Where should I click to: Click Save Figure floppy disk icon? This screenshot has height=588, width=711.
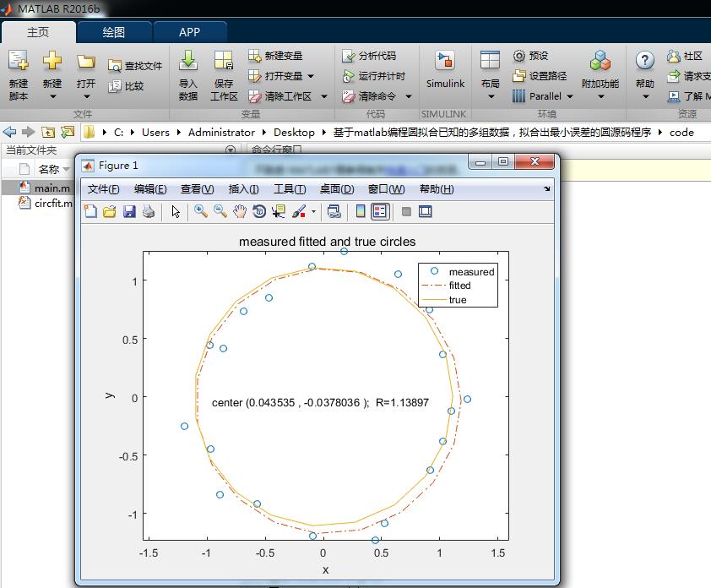click(129, 211)
